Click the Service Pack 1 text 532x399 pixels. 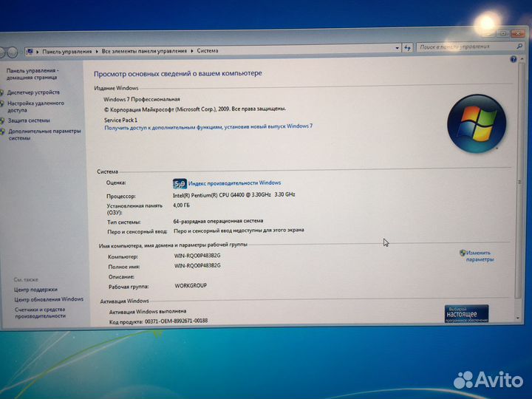coord(120,120)
